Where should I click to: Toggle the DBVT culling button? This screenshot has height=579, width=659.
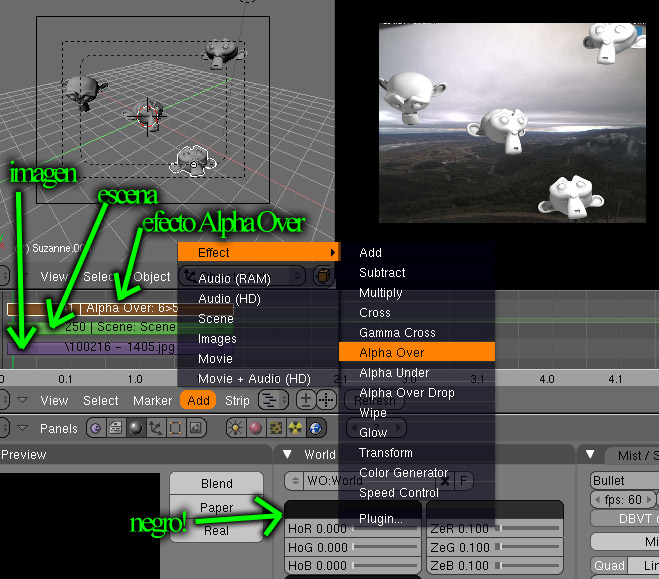(x=625, y=518)
